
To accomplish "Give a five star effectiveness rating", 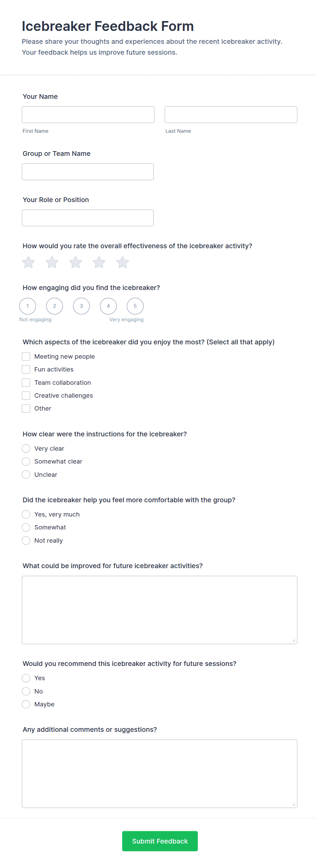I will [122, 262].
